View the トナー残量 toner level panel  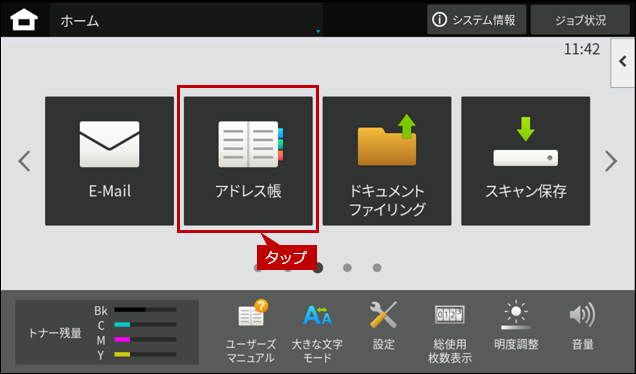click(107, 332)
